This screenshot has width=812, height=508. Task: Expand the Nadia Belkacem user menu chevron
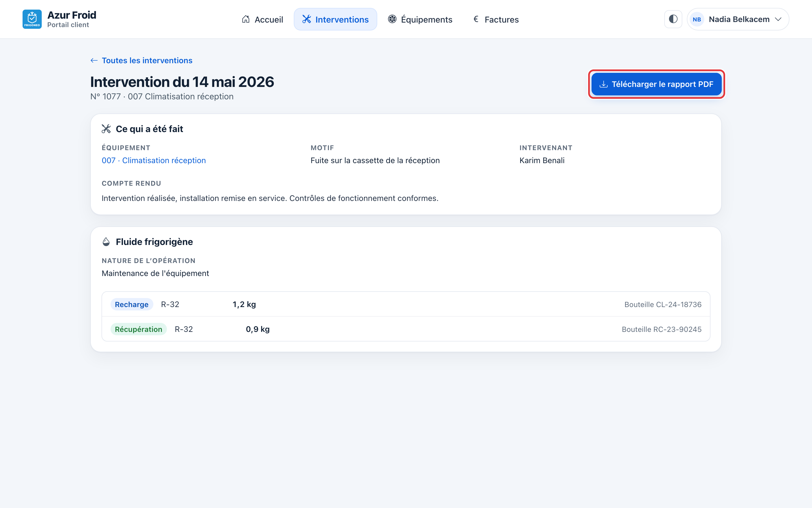tap(778, 19)
